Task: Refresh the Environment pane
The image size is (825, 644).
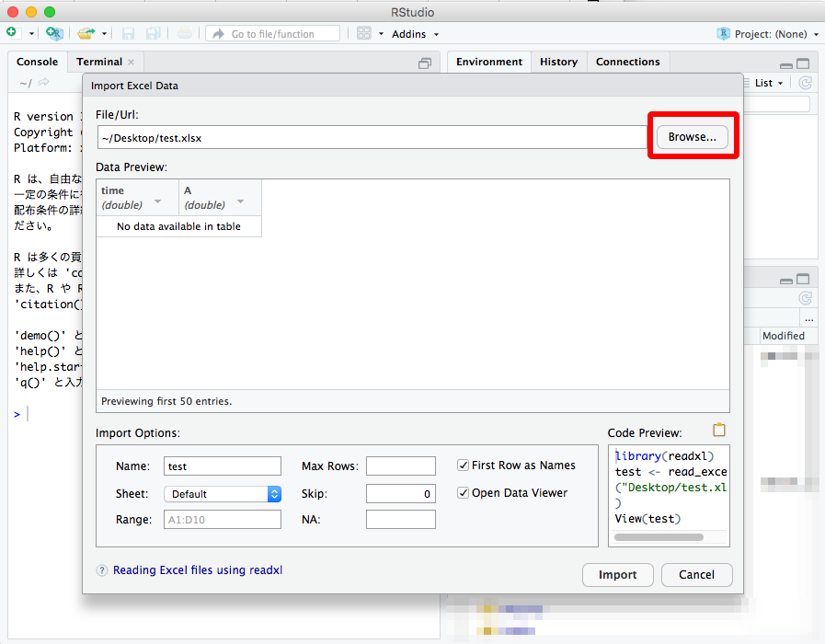Action: [x=806, y=83]
